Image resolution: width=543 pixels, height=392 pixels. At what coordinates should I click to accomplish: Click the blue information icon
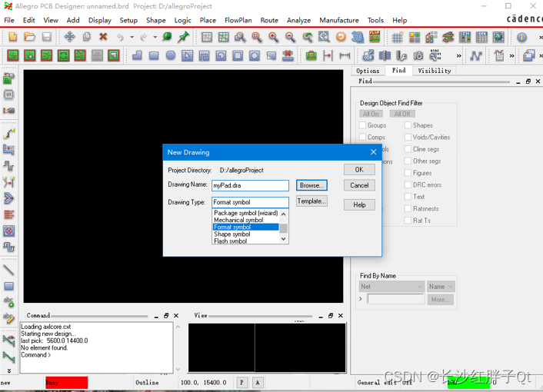click(x=522, y=37)
